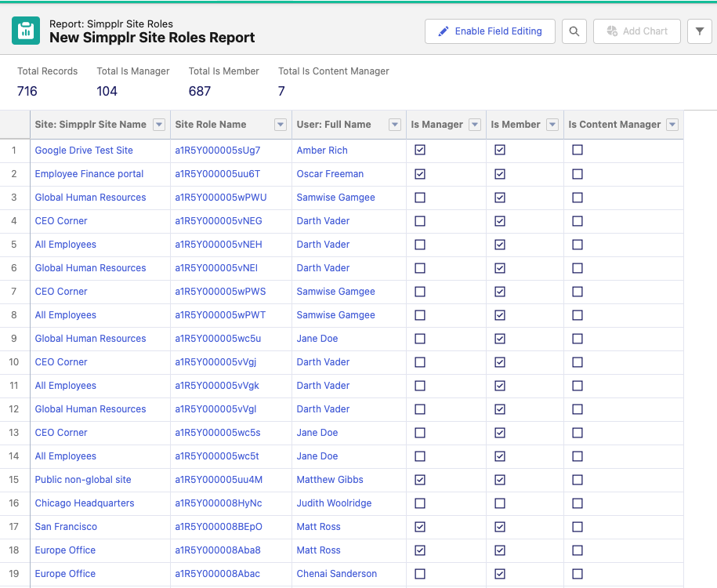Open the Is Member column dropdown
Screen dimensions: 717x588
[x=552, y=125]
